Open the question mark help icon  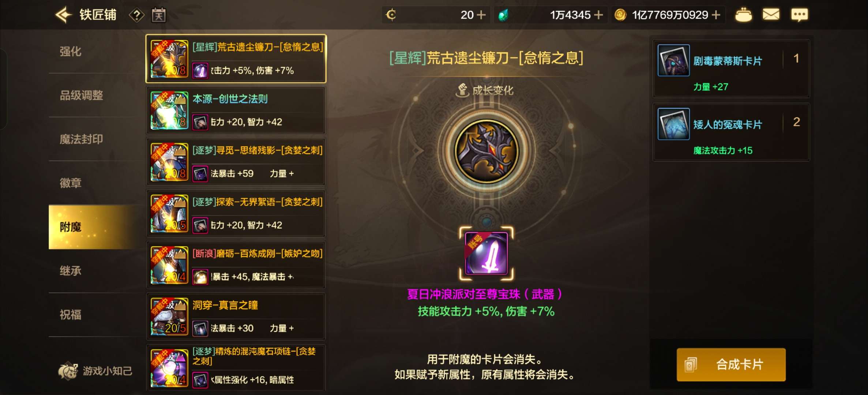[136, 15]
